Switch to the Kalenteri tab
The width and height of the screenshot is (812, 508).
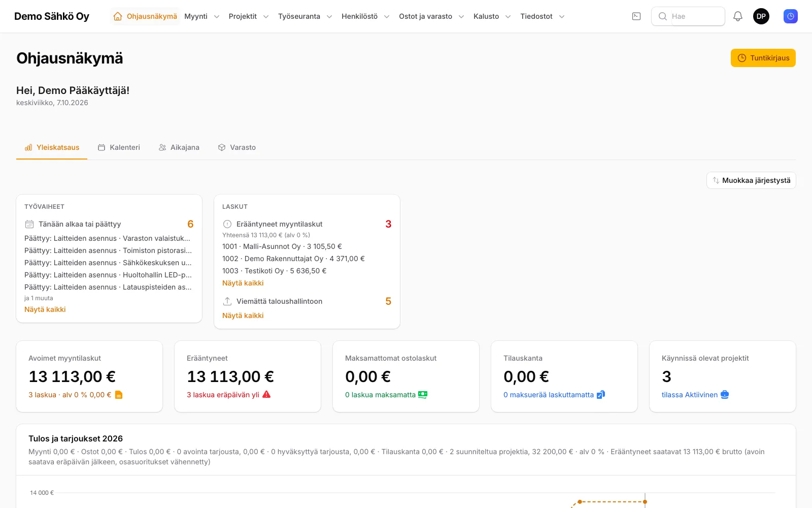(x=119, y=147)
